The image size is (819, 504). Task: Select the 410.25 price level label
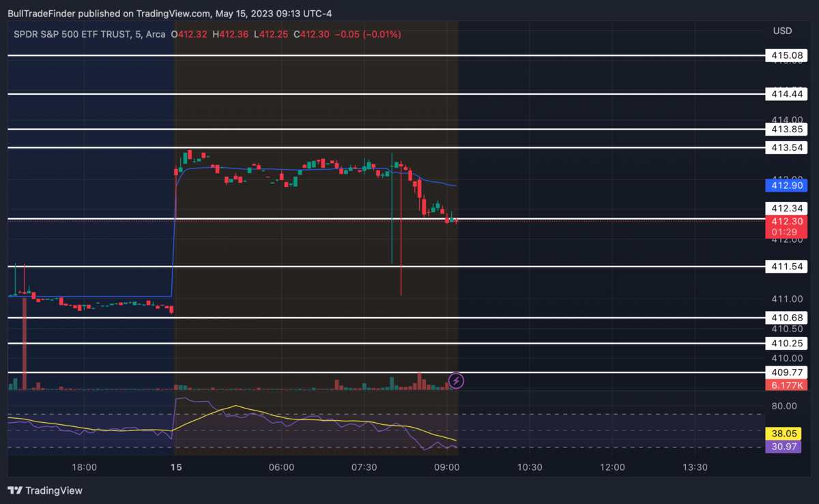click(x=786, y=343)
